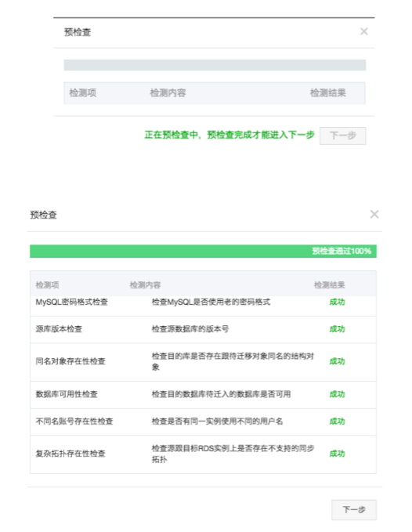This screenshot has width=412, height=532.
Task: Select 源库版本检查 row item
Action: coord(59,329)
